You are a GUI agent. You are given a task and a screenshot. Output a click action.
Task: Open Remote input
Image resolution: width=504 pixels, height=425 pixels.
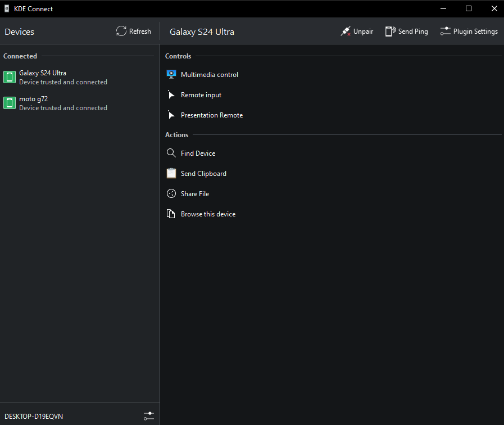333,94
